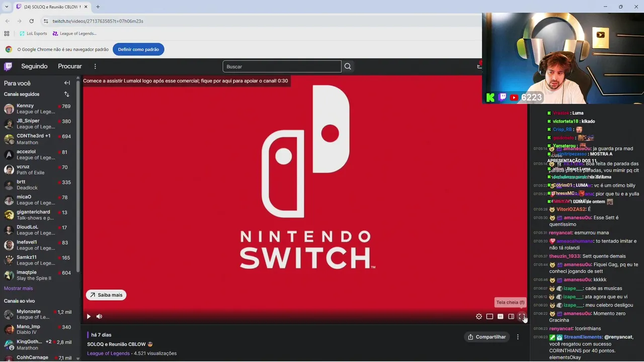Image resolution: width=644 pixels, height=362 pixels.
Task: Click the video title SOLOQ e Reunião CBLOW
Action: click(x=116, y=344)
